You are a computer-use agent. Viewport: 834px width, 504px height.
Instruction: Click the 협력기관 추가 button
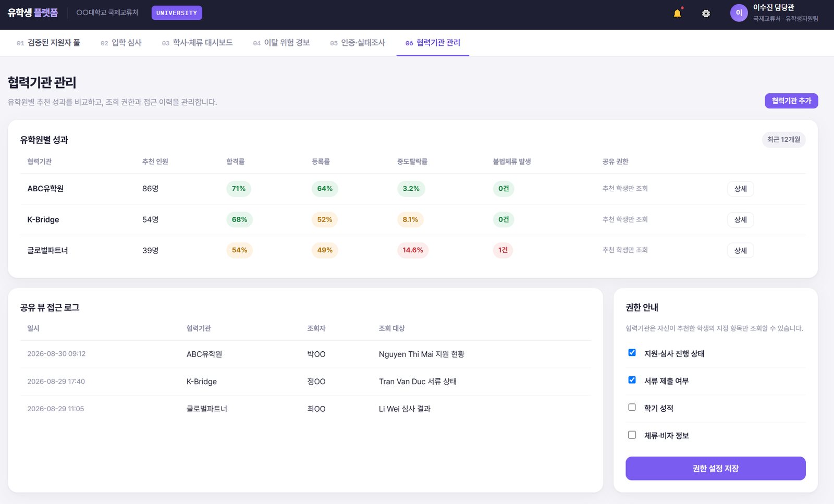(x=791, y=101)
